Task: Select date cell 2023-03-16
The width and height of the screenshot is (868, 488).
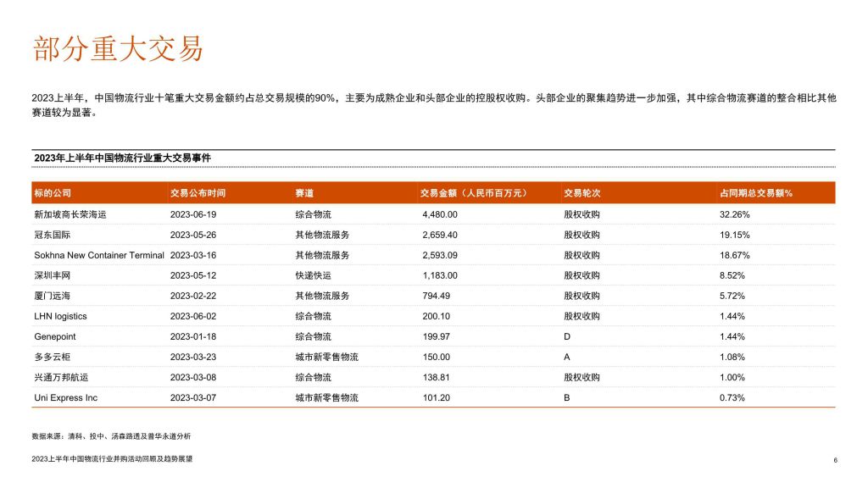Action: 193,255
